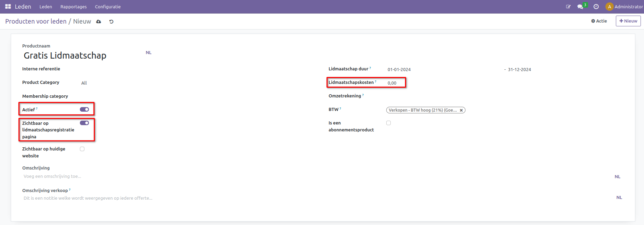Check Zichtbaar op huidige website checkbox
This screenshot has height=225, width=644.
(82, 149)
